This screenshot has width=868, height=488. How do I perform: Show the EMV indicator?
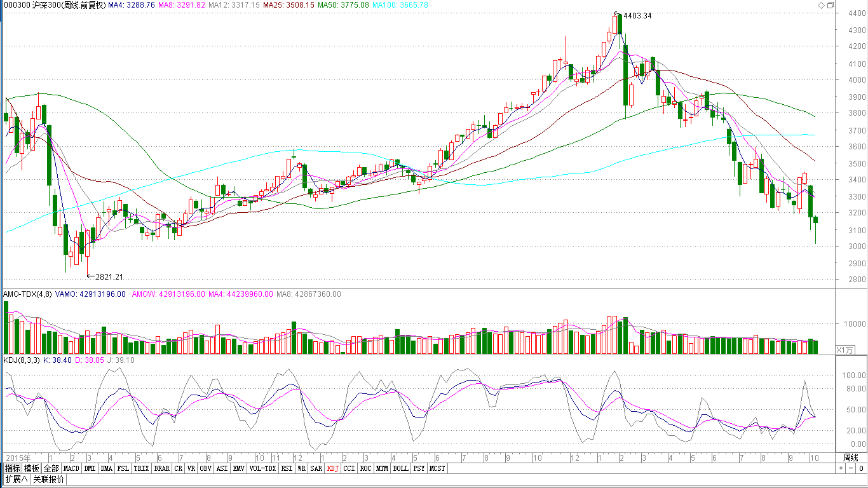point(238,468)
